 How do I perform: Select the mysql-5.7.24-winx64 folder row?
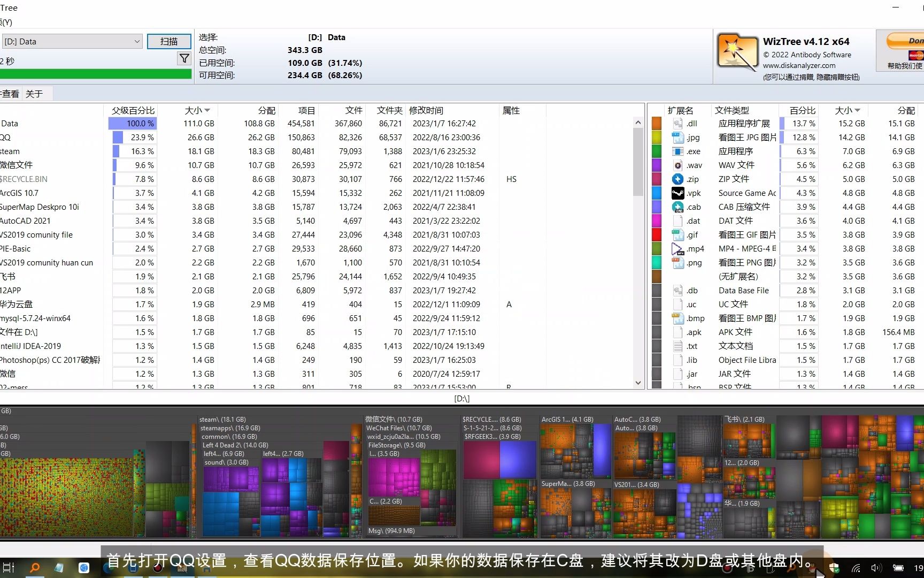click(x=315, y=318)
